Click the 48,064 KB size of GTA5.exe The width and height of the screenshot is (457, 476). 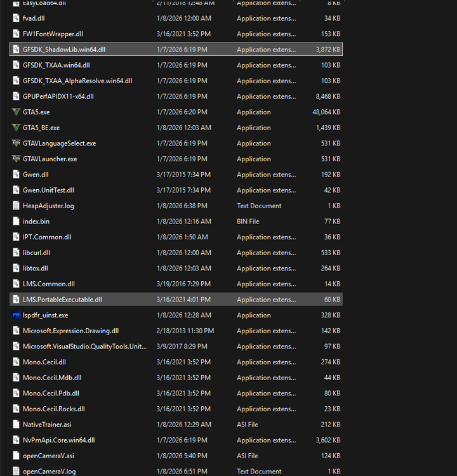[326, 112]
